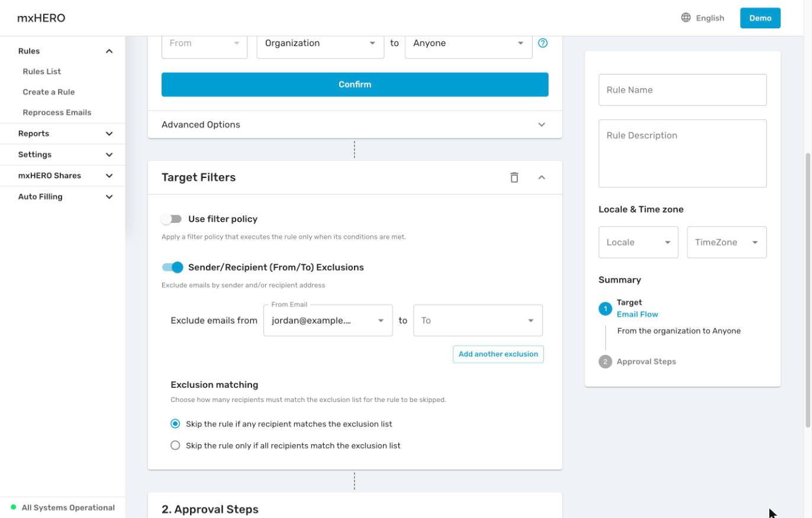Expand mxHERO Shares sidebar menu
This screenshot has height=518, width=812.
click(x=63, y=176)
